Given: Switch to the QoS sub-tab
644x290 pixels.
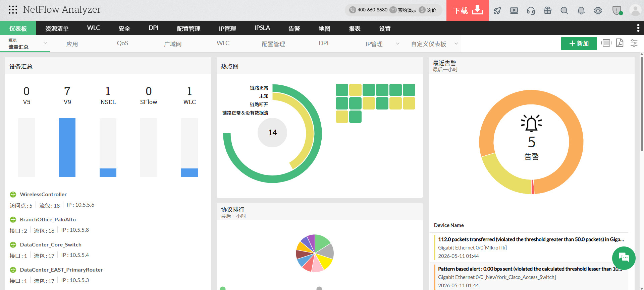Looking at the screenshot, I should 122,43.
